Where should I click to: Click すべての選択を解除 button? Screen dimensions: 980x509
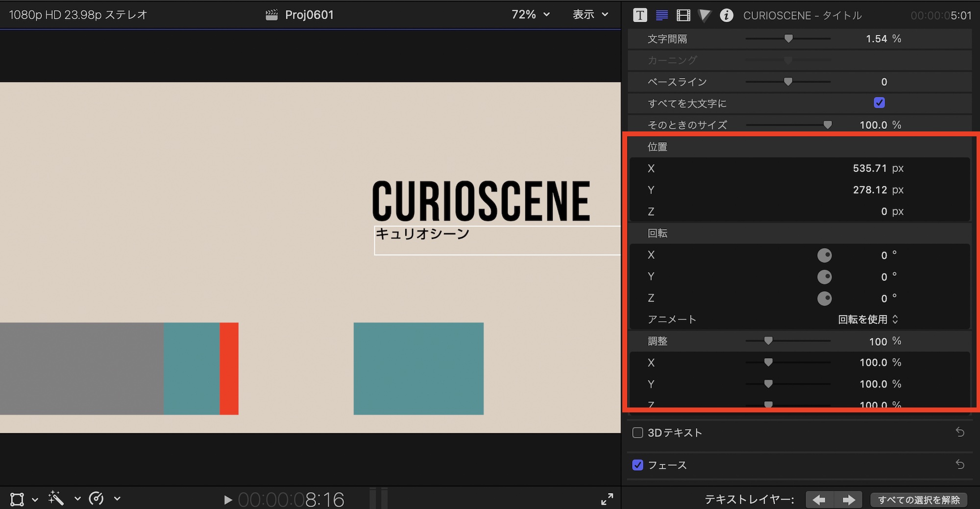coord(918,500)
